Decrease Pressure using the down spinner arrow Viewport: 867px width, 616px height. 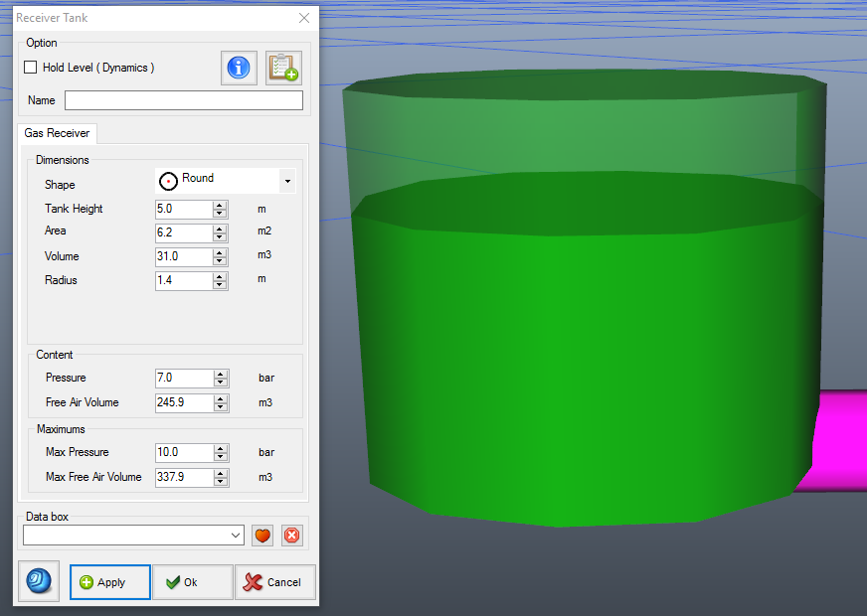pos(221,383)
